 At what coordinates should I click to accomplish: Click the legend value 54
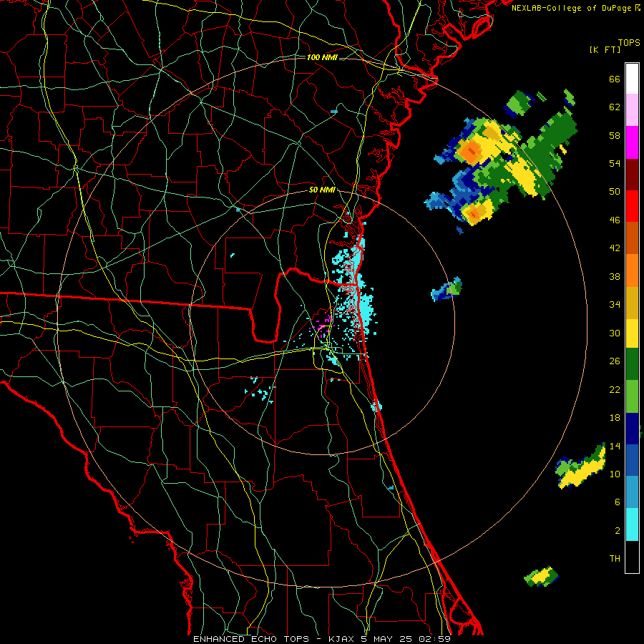tap(615, 163)
